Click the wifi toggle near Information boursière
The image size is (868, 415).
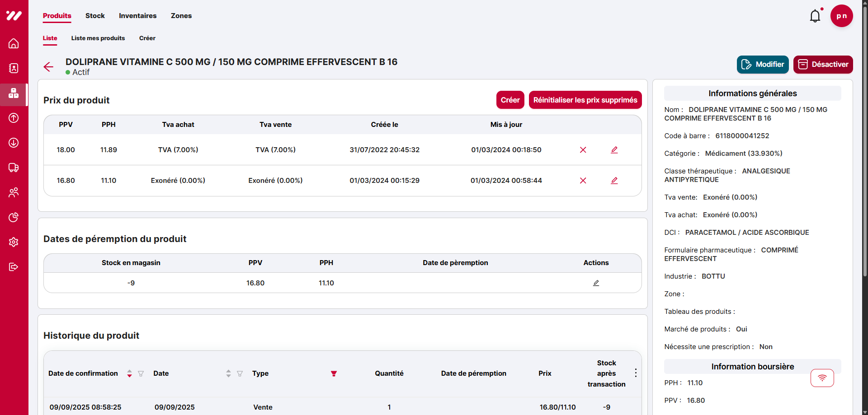coord(822,378)
